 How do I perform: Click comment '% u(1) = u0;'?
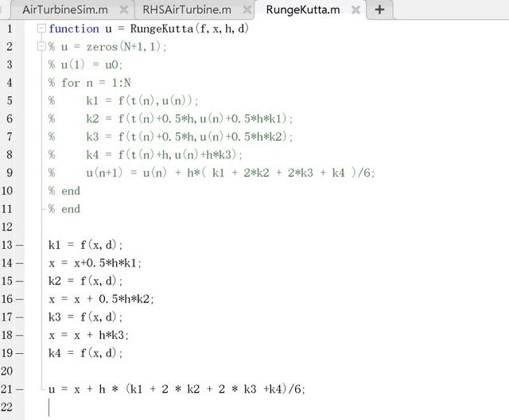85,65
